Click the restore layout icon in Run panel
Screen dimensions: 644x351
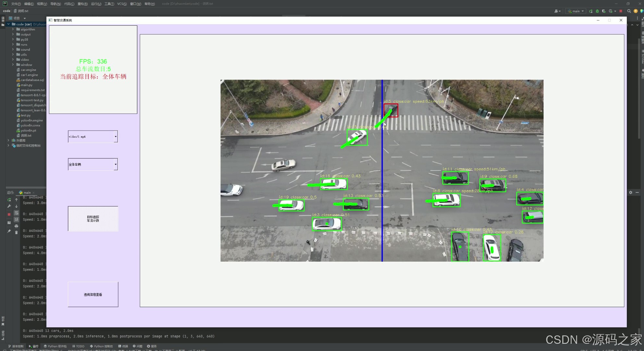[x=9, y=223]
